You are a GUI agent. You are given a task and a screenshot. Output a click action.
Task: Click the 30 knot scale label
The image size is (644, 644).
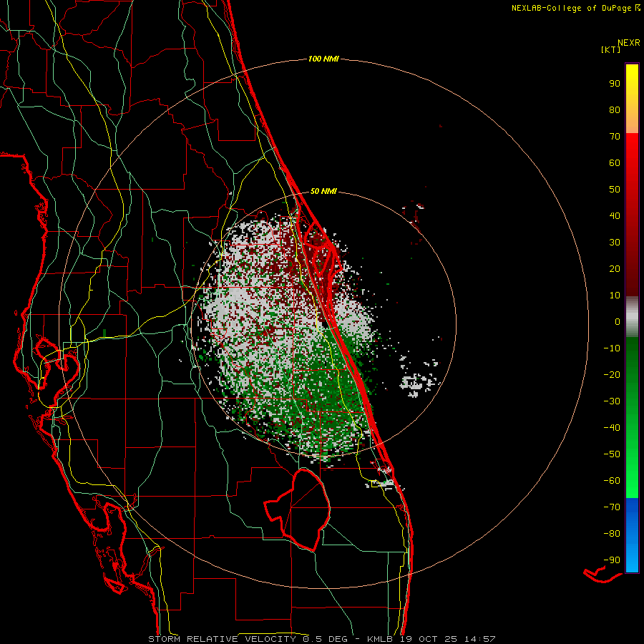click(615, 243)
